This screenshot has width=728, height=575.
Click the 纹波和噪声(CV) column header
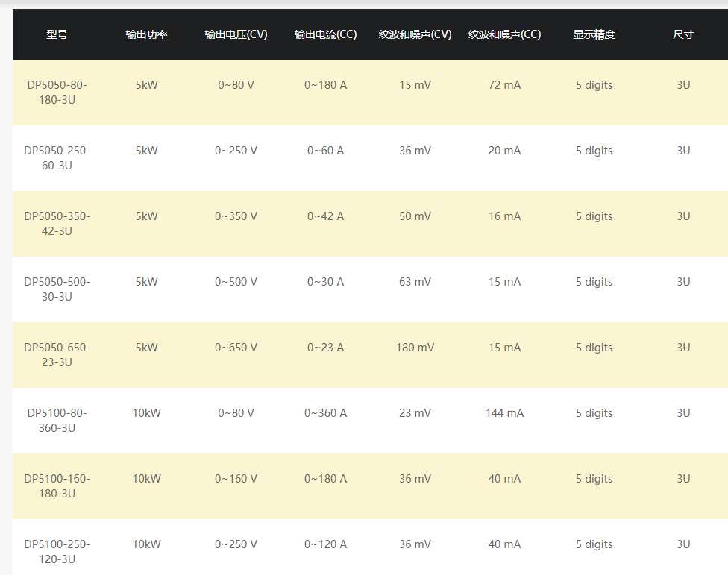click(x=415, y=34)
